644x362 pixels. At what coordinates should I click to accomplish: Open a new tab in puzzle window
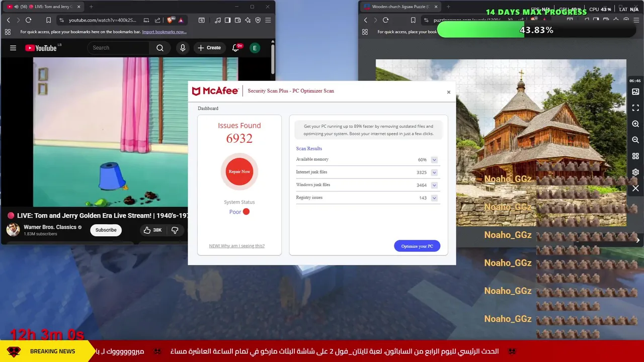pyautogui.click(x=448, y=7)
